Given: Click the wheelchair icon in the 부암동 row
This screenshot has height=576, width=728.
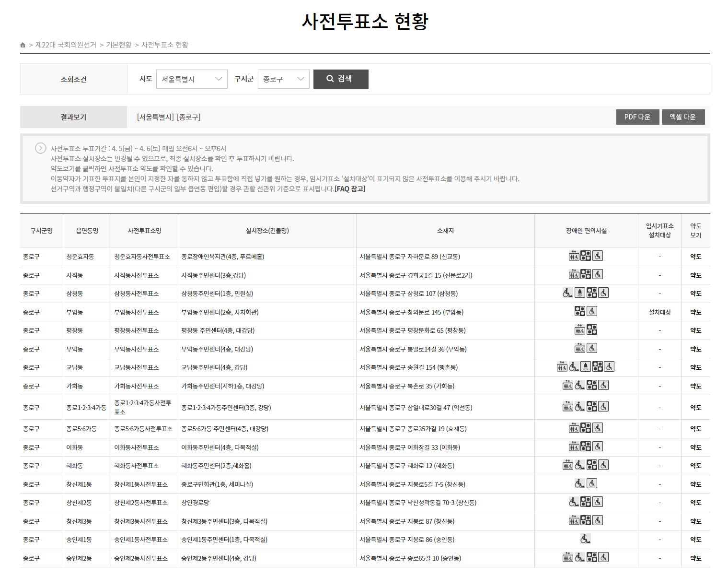Looking at the screenshot, I should click(x=592, y=311).
